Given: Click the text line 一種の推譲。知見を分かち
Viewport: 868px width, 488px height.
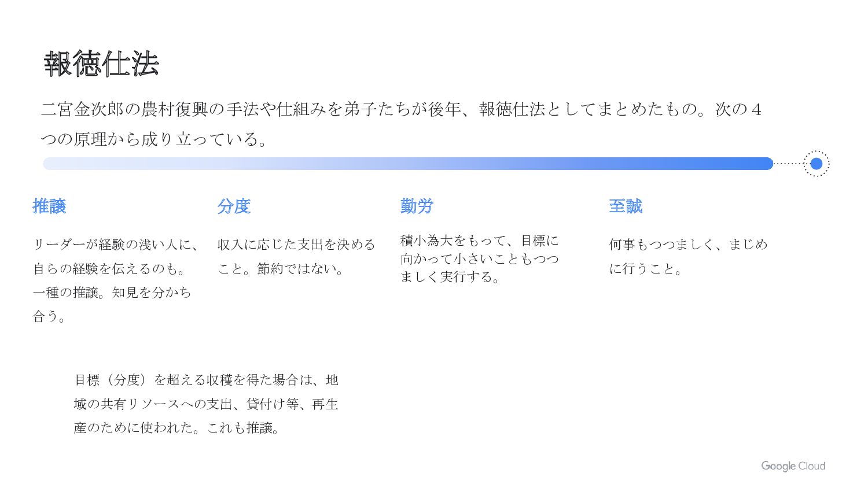Looking at the screenshot, I should [112, 293].
